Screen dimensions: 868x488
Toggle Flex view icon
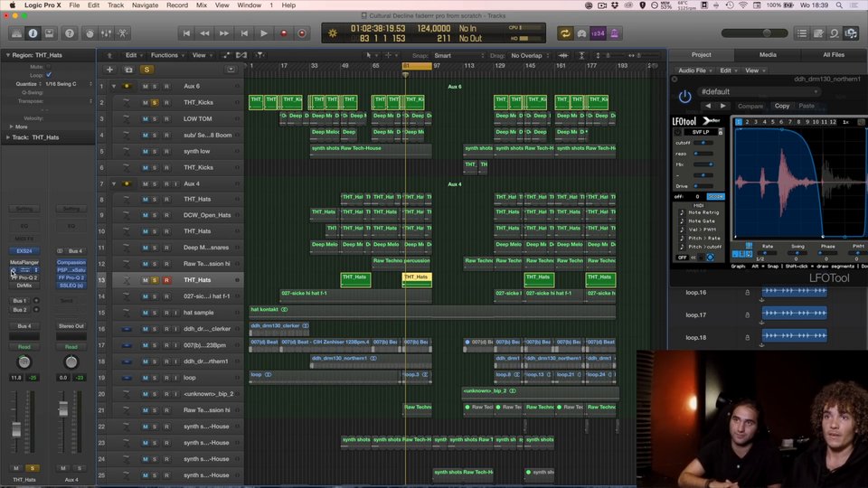pyautogui.click(x=241, y=55)
